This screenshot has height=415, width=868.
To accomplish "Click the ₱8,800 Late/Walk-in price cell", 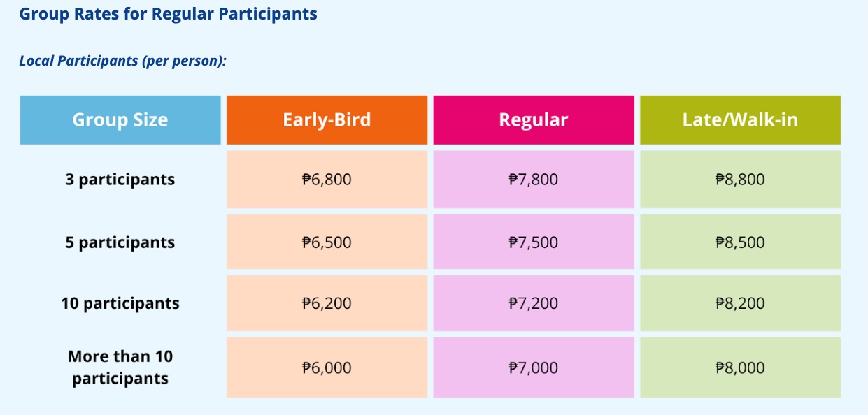I will 740,180.
